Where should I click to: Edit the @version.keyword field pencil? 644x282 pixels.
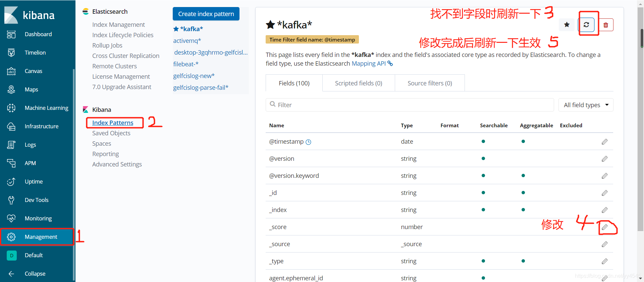[604, 176]
